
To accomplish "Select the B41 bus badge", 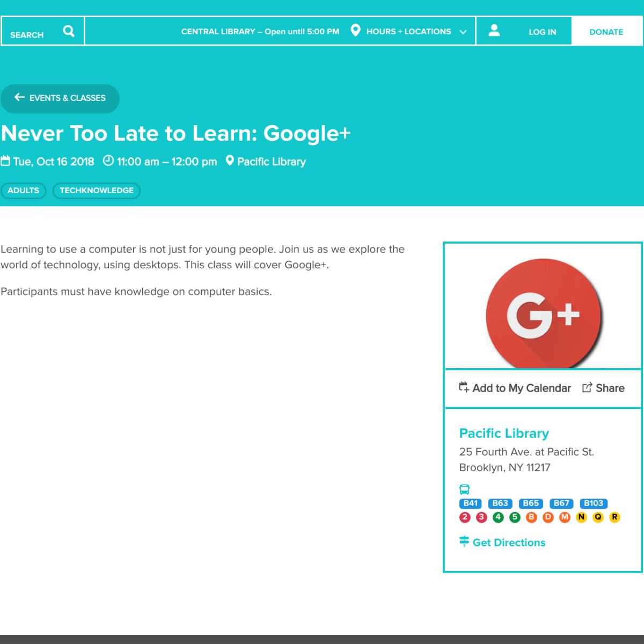I will coord(471,503).
